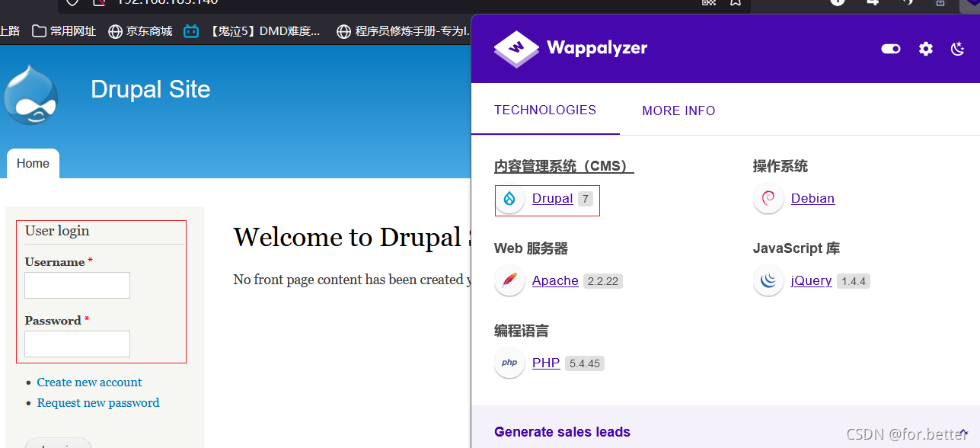Click the Apache version badge 2.2.22

pos(603,281)
